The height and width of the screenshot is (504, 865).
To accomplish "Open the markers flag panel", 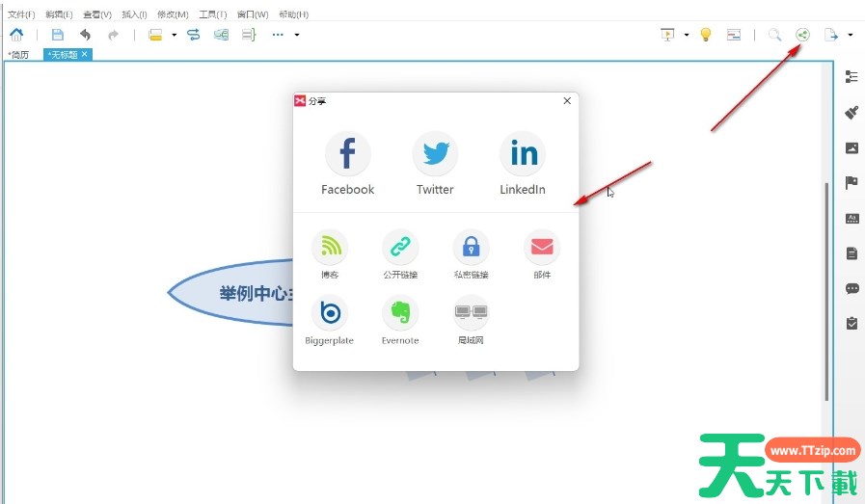I will point(851,183).
